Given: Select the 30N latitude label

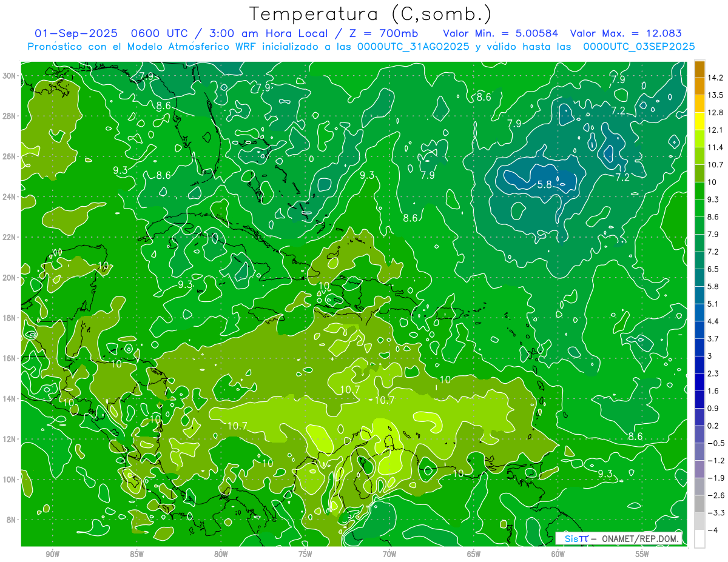Looking at the screenshot, I should tap(10, 76).
